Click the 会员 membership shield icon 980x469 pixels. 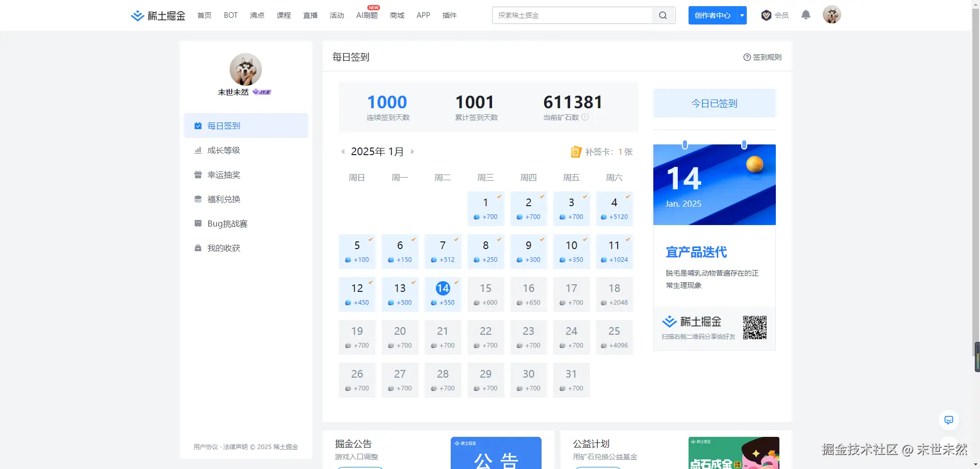766,15
